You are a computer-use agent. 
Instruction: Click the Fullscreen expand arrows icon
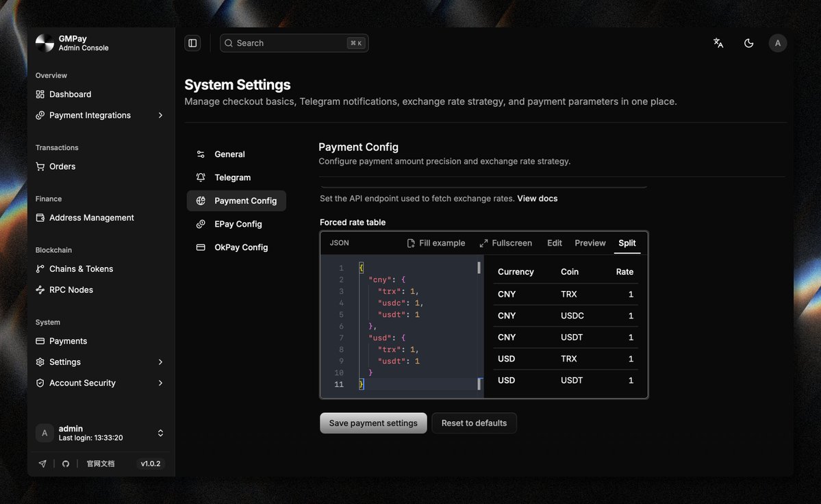coord(483,243)
